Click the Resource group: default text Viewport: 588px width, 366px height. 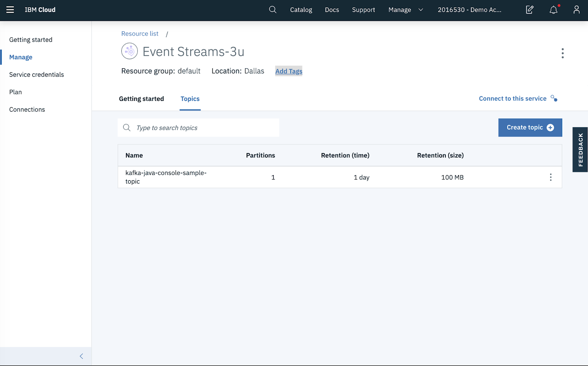(161, 71)
